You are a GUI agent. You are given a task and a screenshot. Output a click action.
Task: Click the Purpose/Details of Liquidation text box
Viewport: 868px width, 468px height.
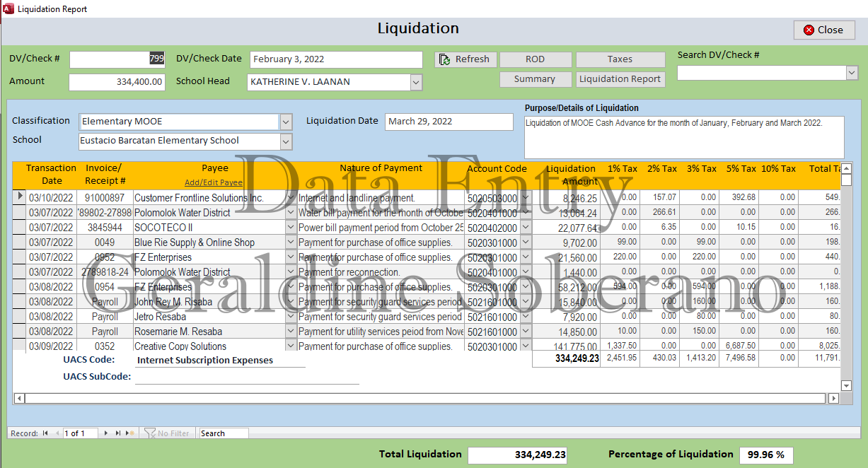(x=684, y=137)
